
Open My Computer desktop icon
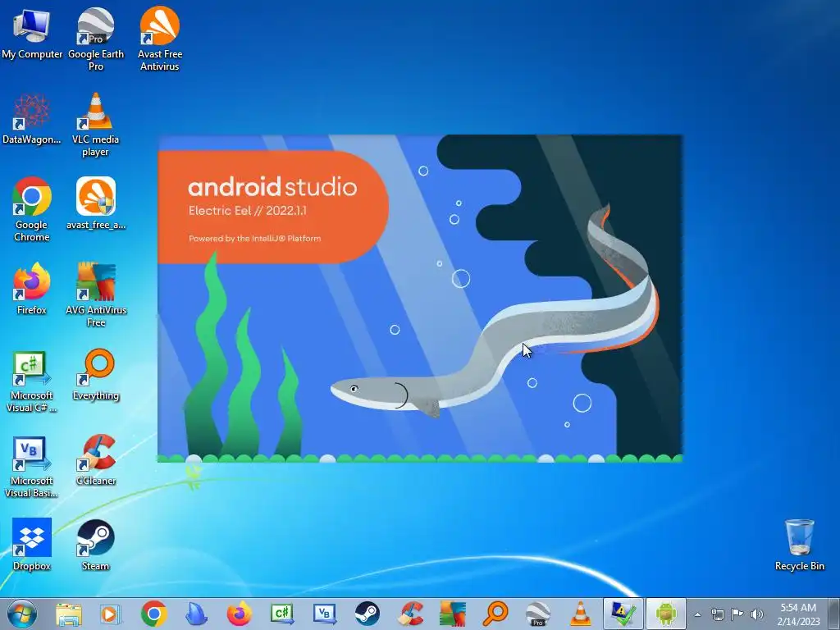[x=32, y=33]
